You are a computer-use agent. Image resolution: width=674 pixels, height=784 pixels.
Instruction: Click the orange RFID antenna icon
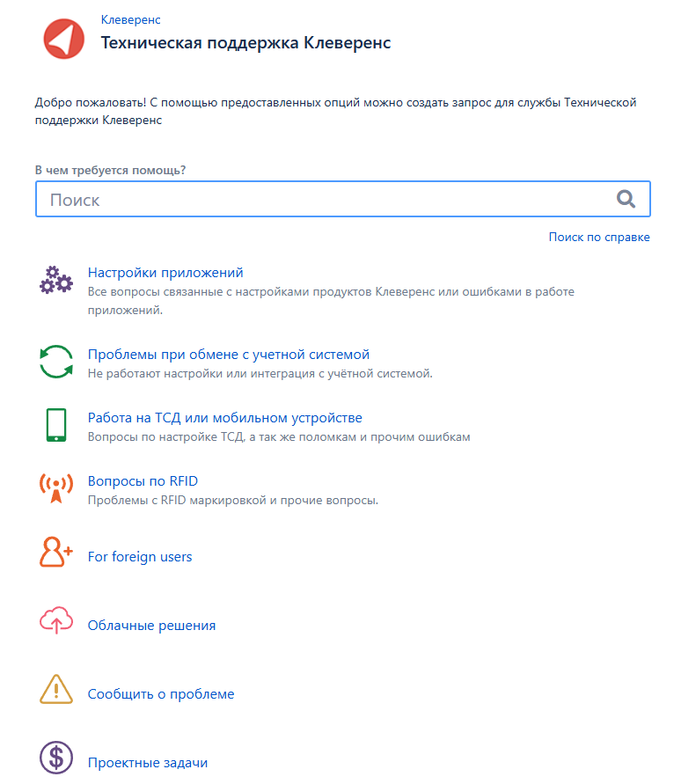(56, 488)
